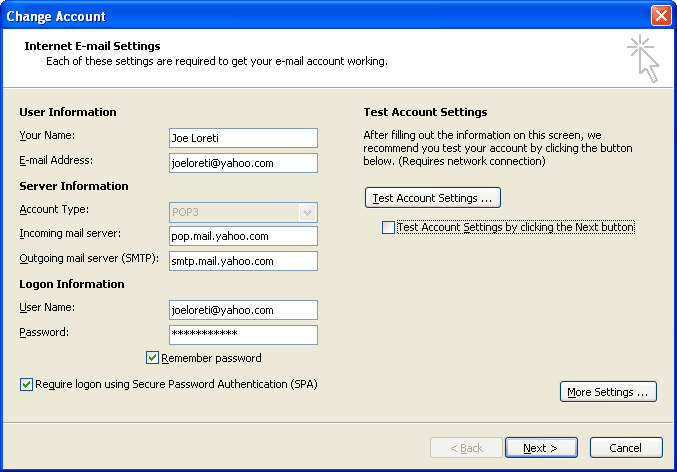Viewport: 677px width, 472px height.
Task: Click the Server Information section label
Action: 74,186
